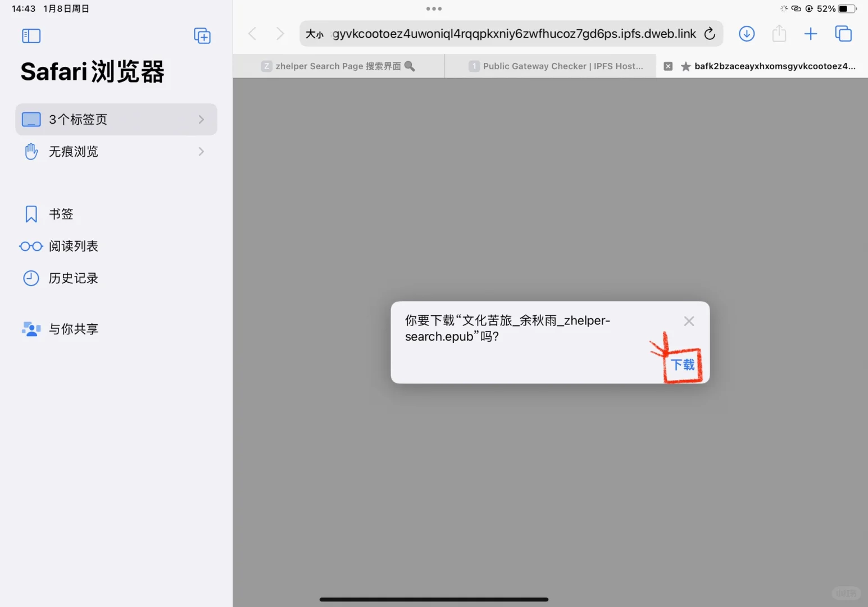Reload the current page
This screenshot has width=868, height=607.
[710, 34]
